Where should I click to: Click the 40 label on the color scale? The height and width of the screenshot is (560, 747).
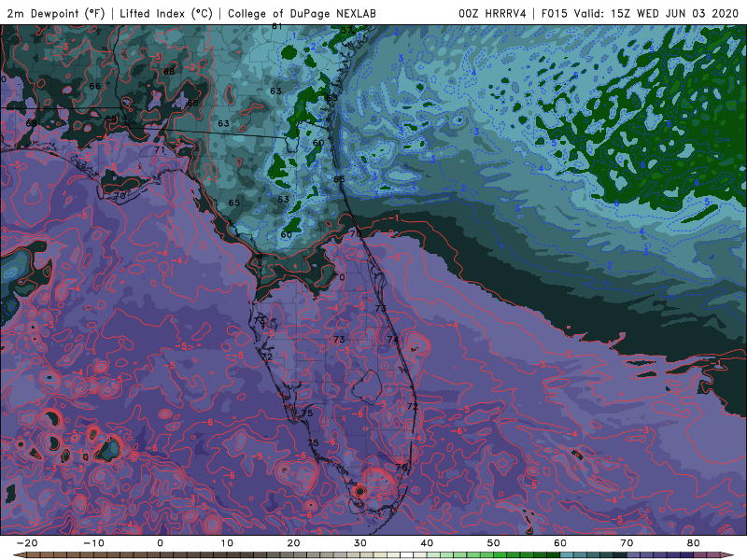(427, 543)
